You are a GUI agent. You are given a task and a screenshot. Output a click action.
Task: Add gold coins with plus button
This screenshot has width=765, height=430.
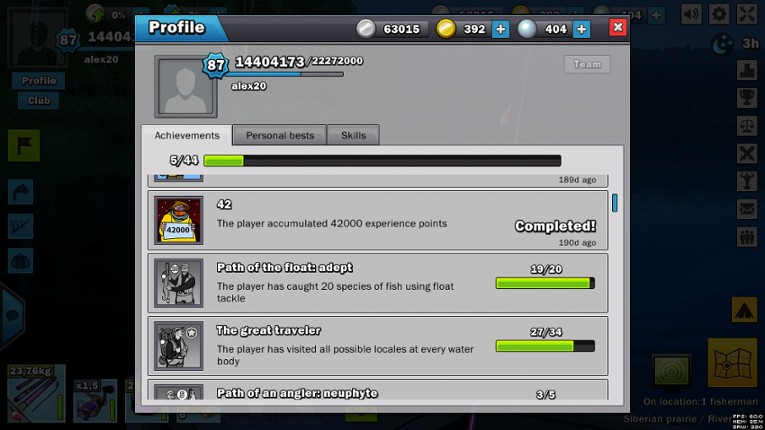coord(500,29)
